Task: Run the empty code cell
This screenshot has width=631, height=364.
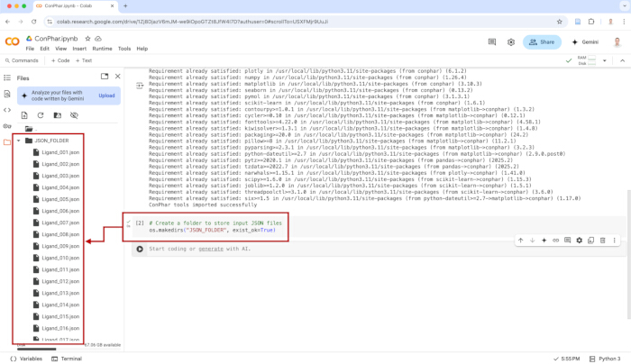Action: (140, 249)
